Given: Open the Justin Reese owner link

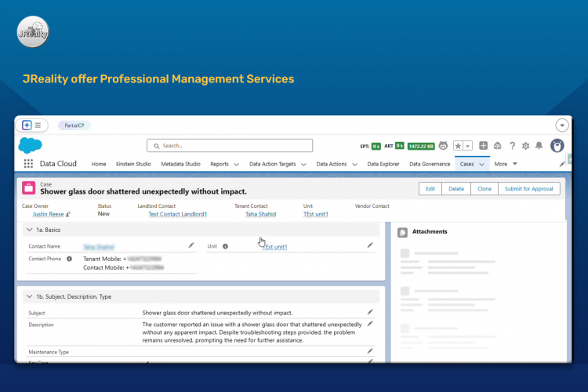Looking at the screenshot, I should (48, 214).
